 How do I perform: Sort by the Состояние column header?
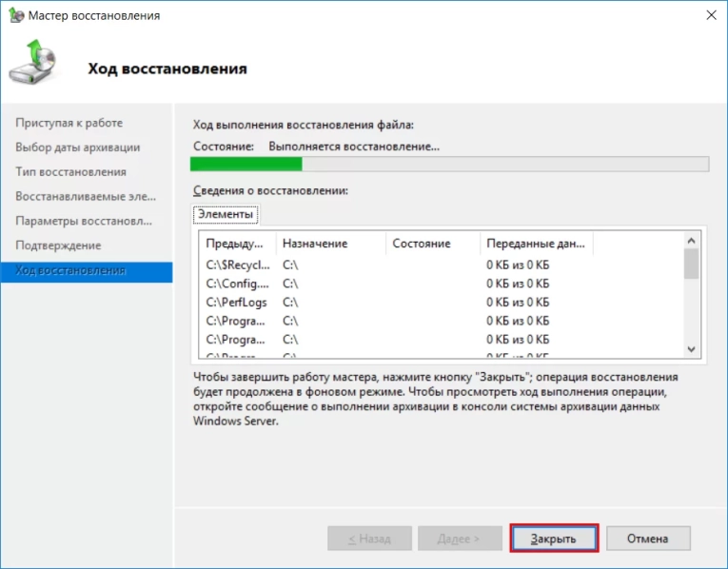[421, 244]
